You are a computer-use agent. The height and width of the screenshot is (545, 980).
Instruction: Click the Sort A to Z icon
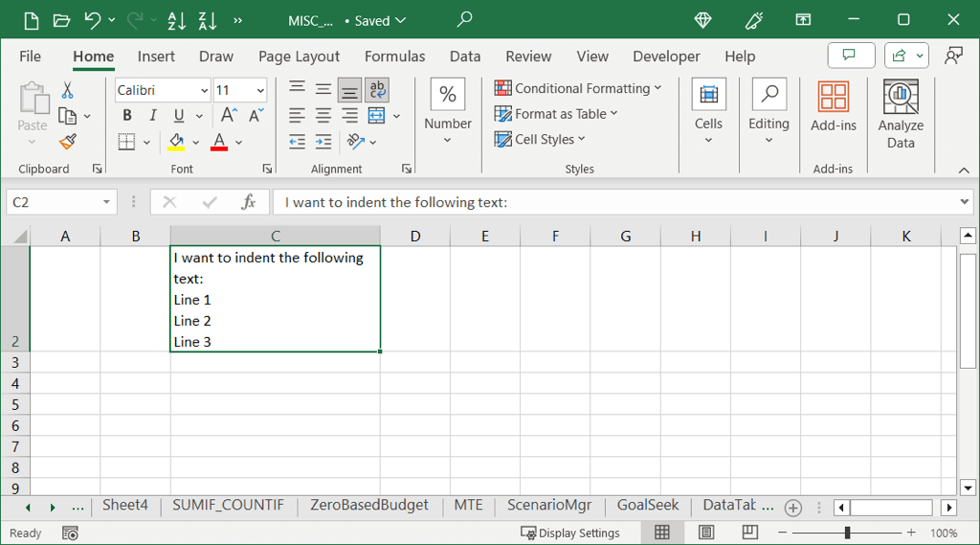pyautogui.click(x=177, y=20)
